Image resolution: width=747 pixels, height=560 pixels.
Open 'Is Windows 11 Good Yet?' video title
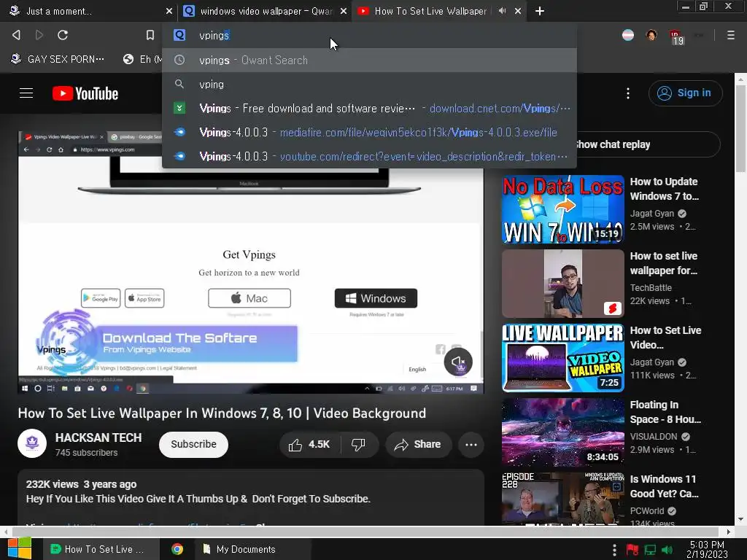[x=665, y=486]
